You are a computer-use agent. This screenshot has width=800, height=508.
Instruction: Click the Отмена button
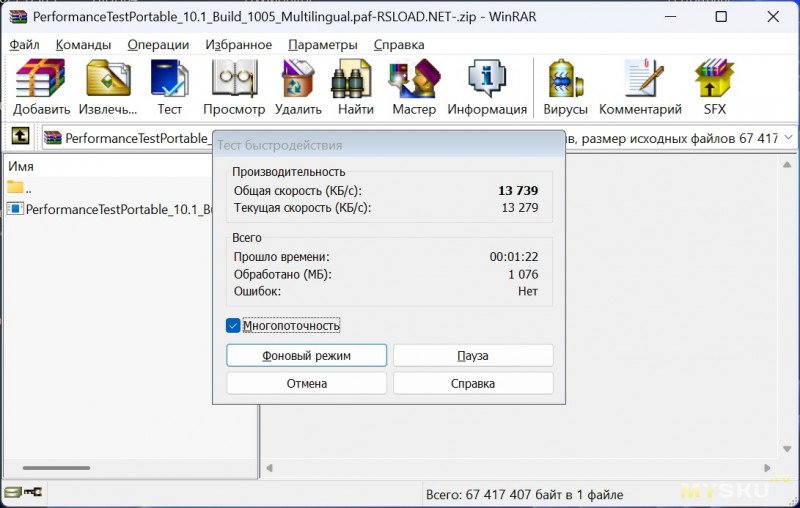pos(307,383)
